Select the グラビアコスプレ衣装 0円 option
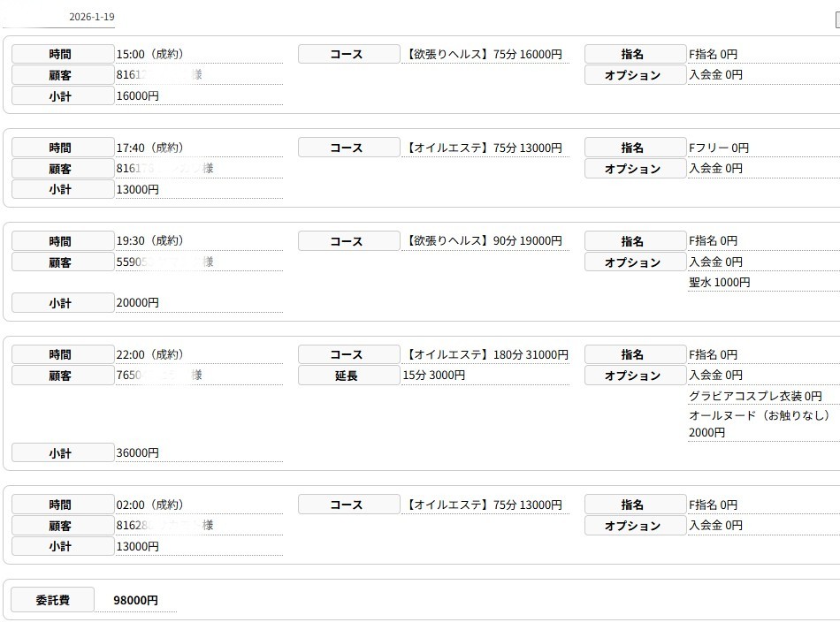840x630 pixels. pos(755,396)
